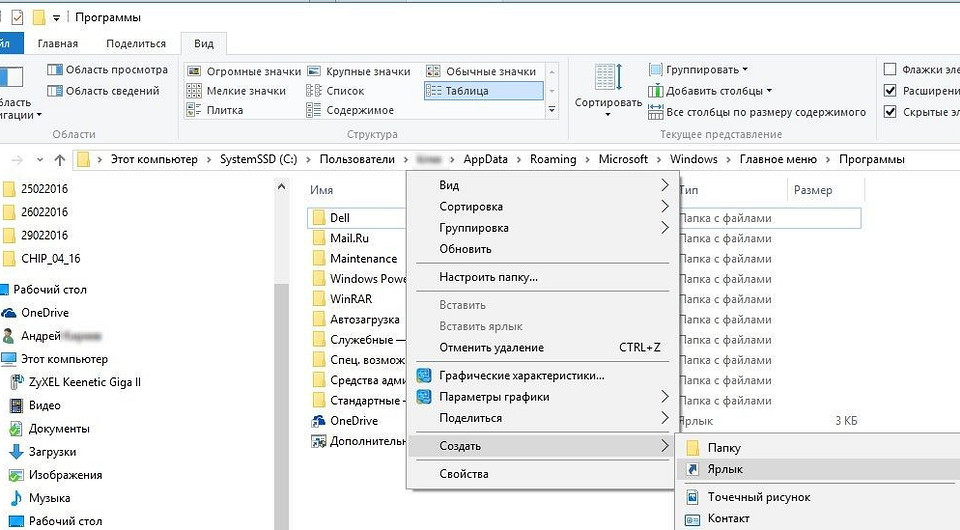
Task: Open recent locations dropdown arrow
Action: (40, 160)
